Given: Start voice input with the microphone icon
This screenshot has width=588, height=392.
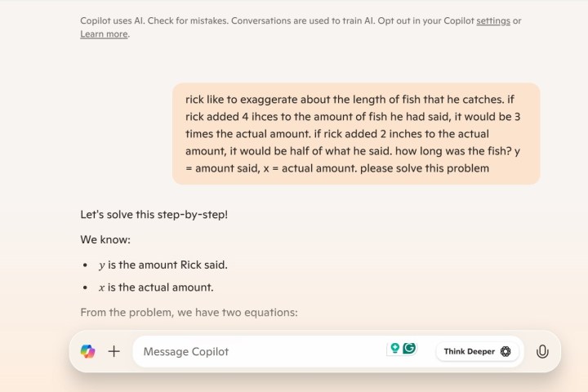Looking at the screenshot, I should point(542,351).
